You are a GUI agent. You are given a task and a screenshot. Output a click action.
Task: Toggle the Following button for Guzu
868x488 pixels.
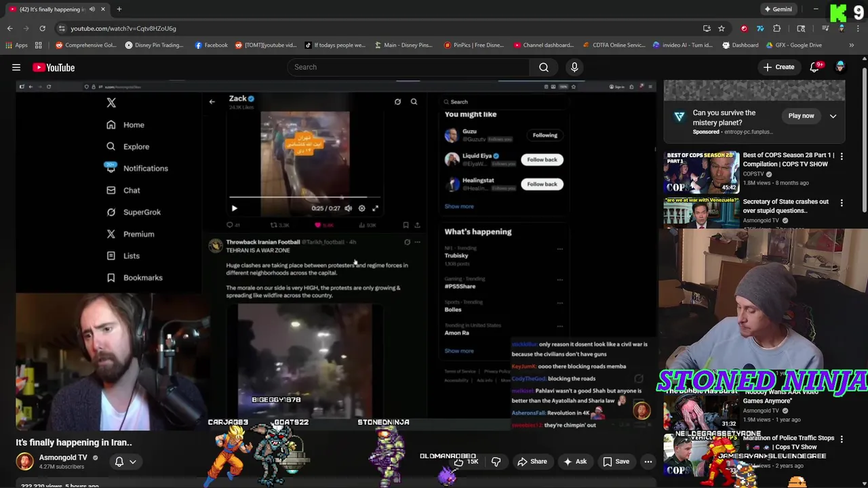pos(545,135)
